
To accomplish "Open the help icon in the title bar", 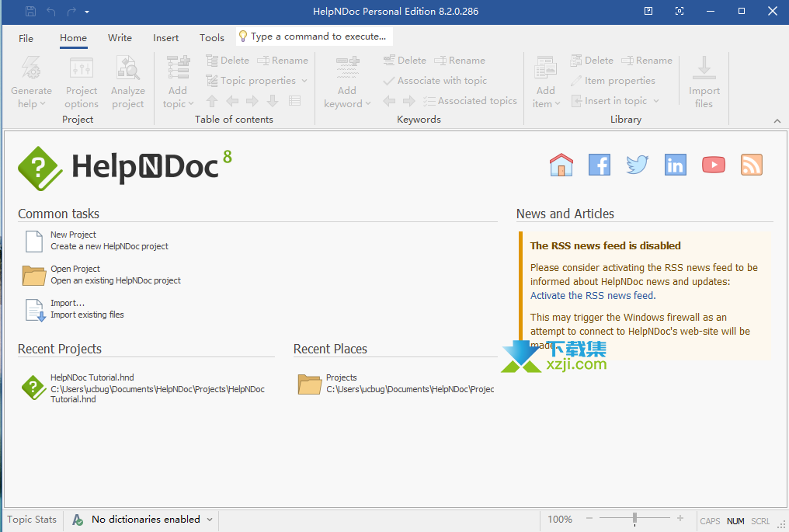I will (648, 11).
